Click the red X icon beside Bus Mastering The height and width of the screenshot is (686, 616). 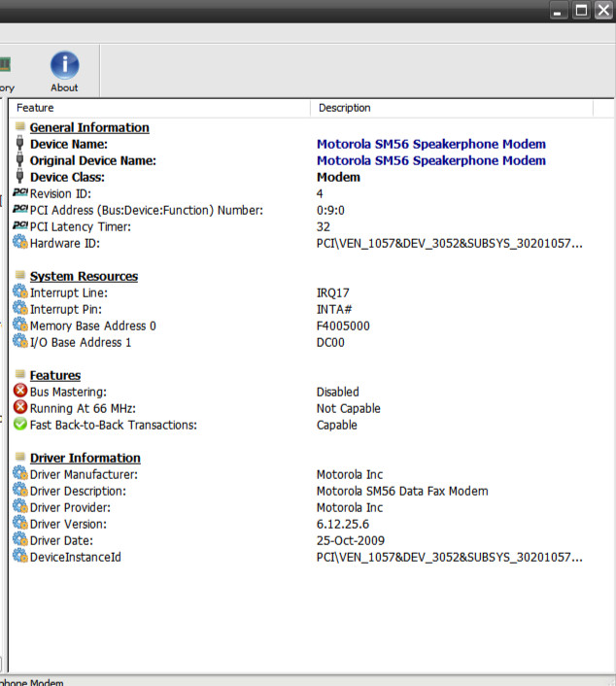[x=20, y=392]
